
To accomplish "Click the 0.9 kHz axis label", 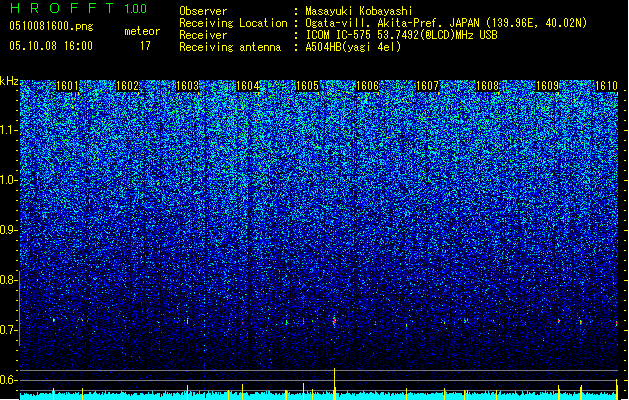I will [x=8, y=230].
